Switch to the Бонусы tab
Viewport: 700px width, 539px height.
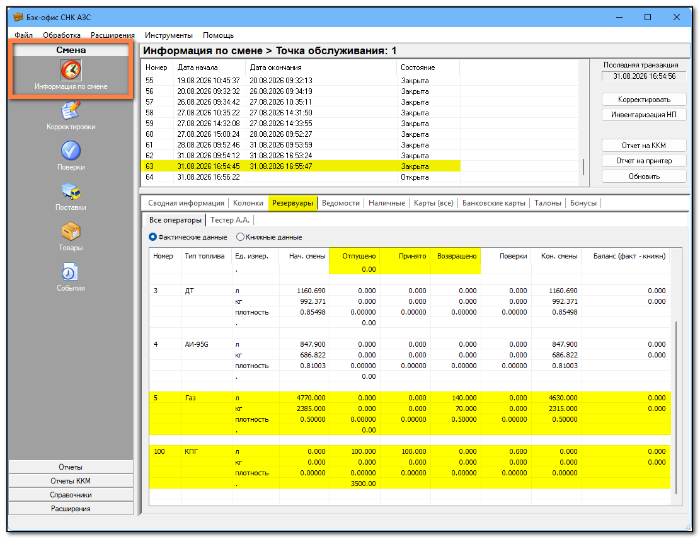(x=583, y=203)
